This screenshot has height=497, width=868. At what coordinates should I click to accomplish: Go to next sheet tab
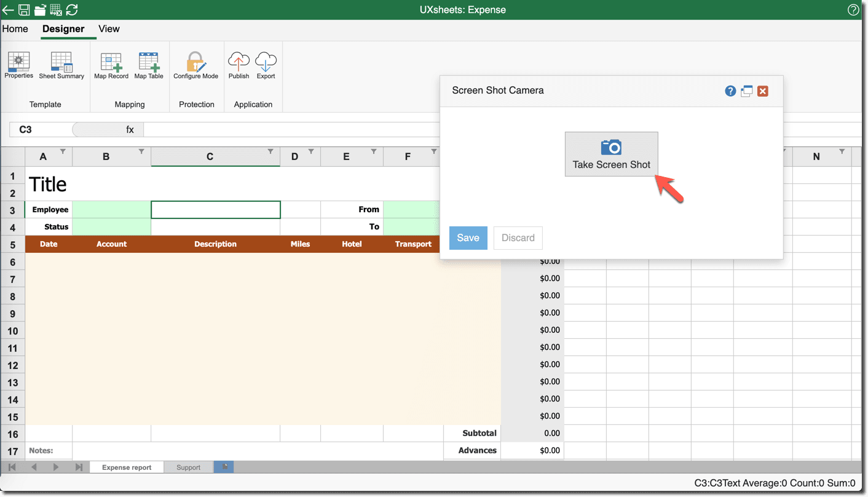[56, 467]
